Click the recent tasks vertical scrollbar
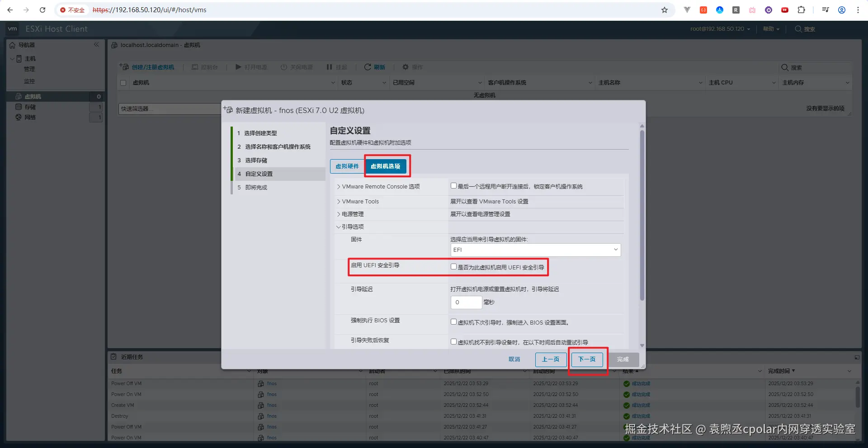Screen dimensions: 868x448 point(858,397)
